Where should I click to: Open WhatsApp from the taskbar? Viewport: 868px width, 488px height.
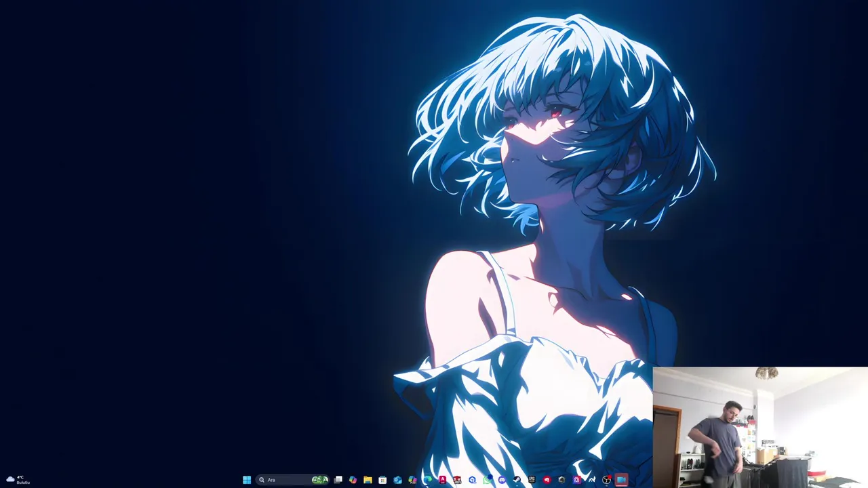[x=487, y=480]
